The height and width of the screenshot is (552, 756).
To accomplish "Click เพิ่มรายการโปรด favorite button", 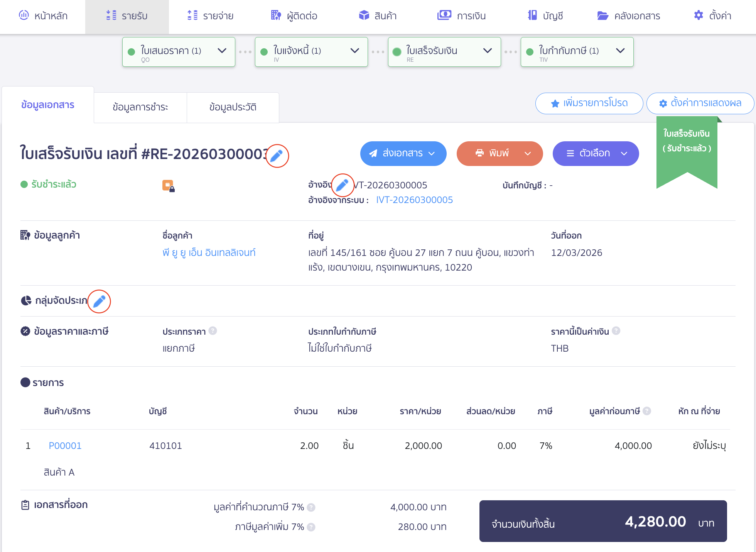I will (589, 103).
